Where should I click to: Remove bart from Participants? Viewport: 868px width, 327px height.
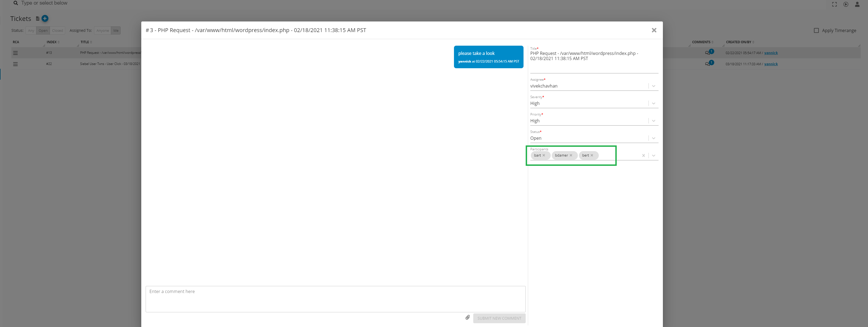click(544, 155)
